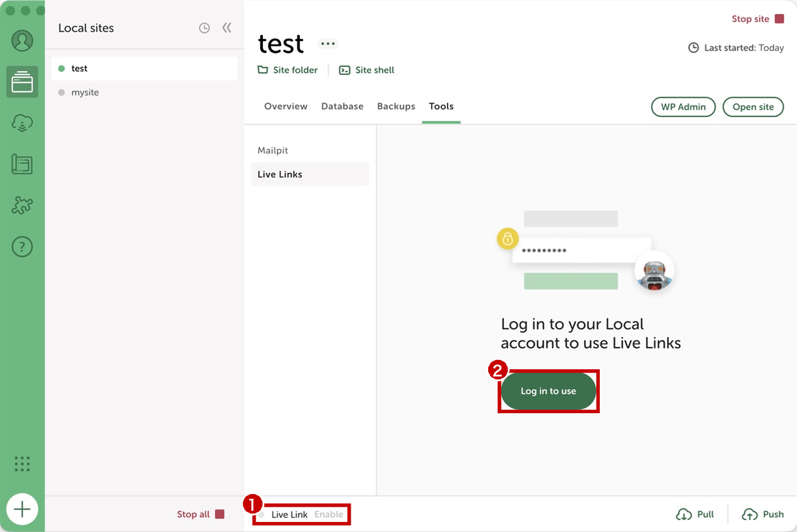Open the Connect cloud icon in sidebar
797x532 pixels.
(x=22, y=124)
